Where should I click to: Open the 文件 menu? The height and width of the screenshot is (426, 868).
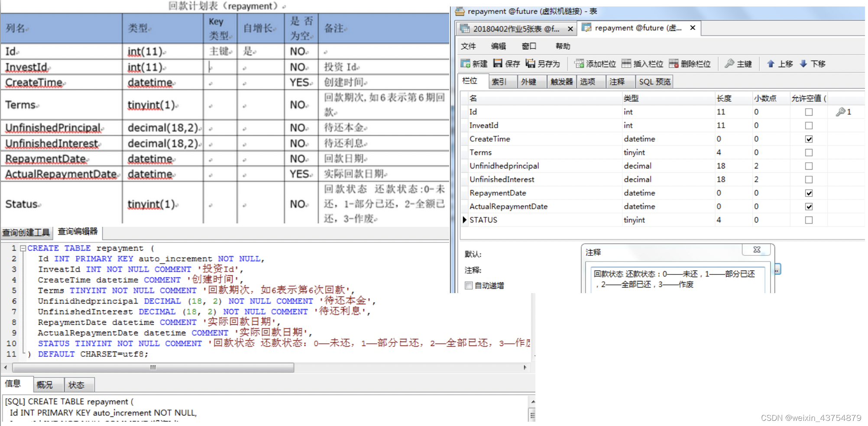[x=468, y=46]
